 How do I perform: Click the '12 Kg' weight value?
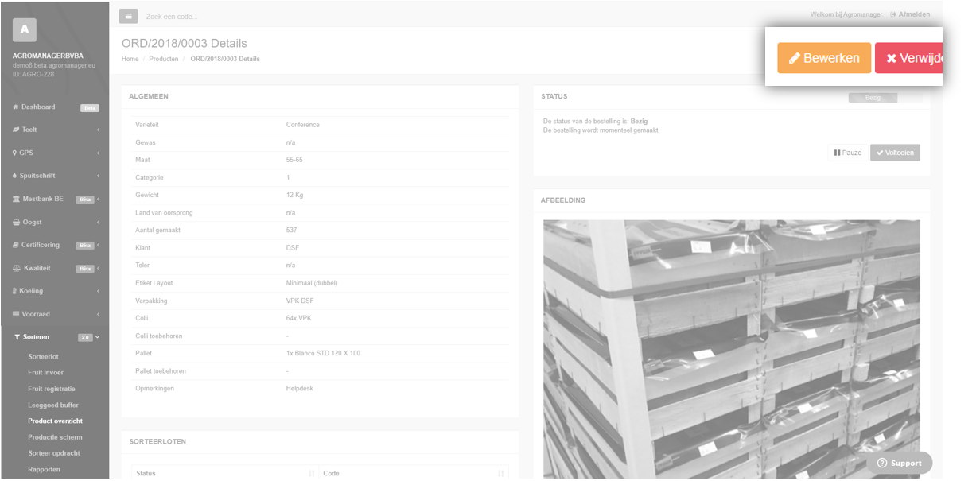click(x=294, y=195)
